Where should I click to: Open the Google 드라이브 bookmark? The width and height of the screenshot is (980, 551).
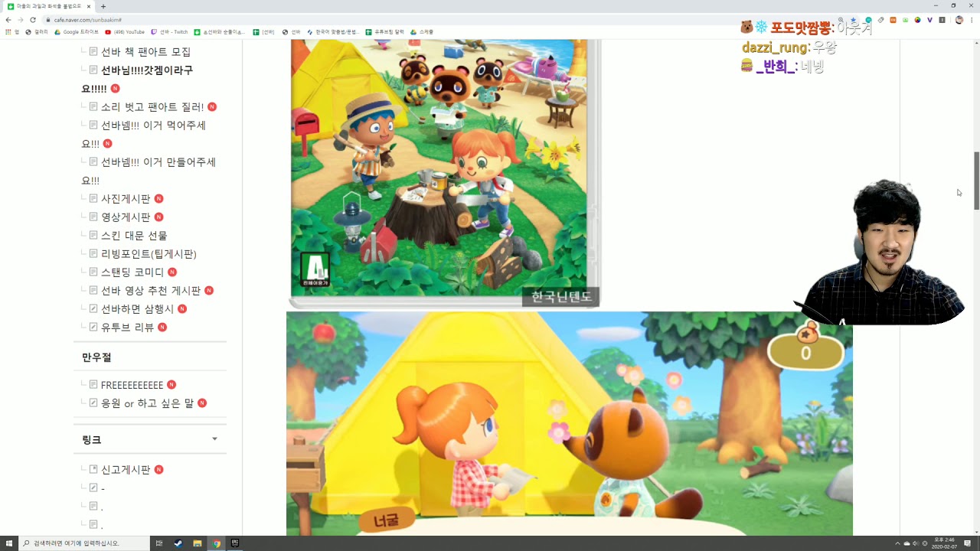coord(77,32)
